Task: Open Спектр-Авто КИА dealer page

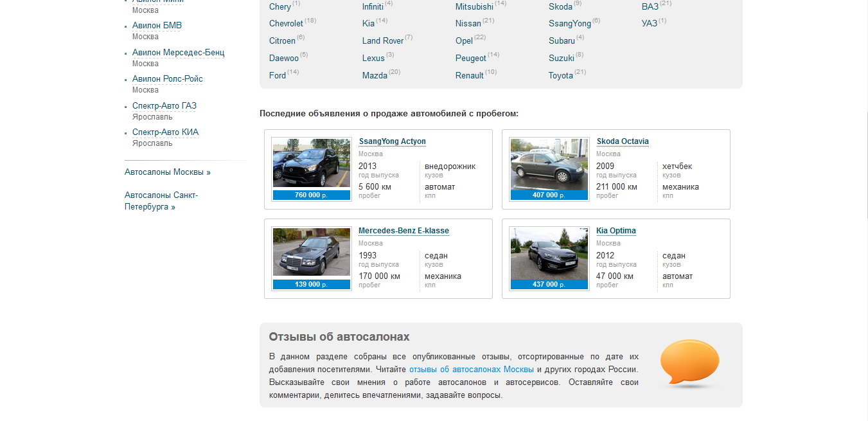Action: pyautogui.click(x=166, y=132)
